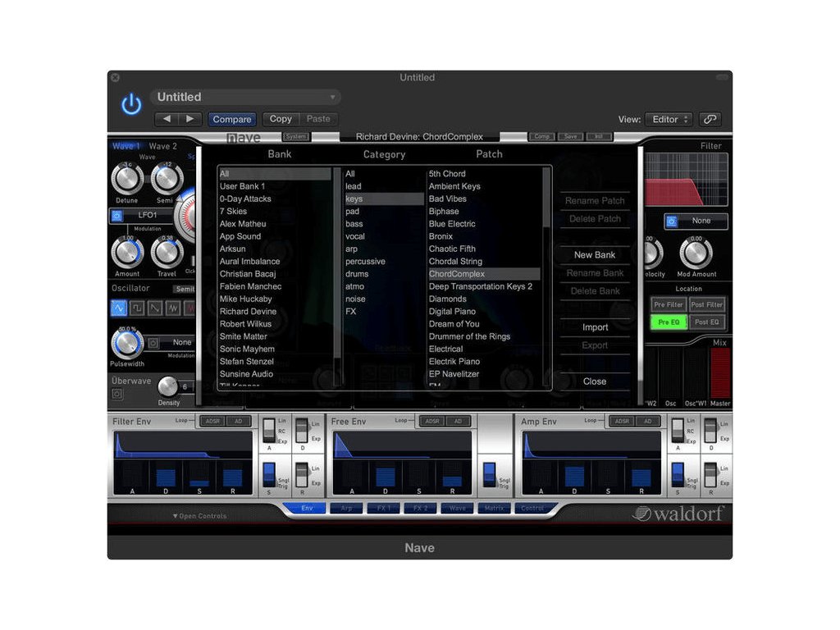Click the New Bank button
Viewport: 840px width, 630px height.
(x=595, y=255)
